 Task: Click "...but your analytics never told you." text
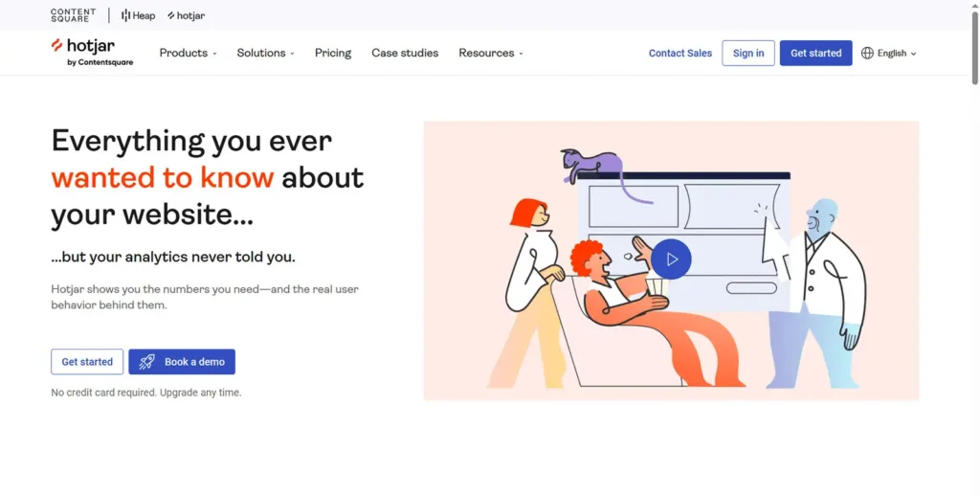[173, 257]
